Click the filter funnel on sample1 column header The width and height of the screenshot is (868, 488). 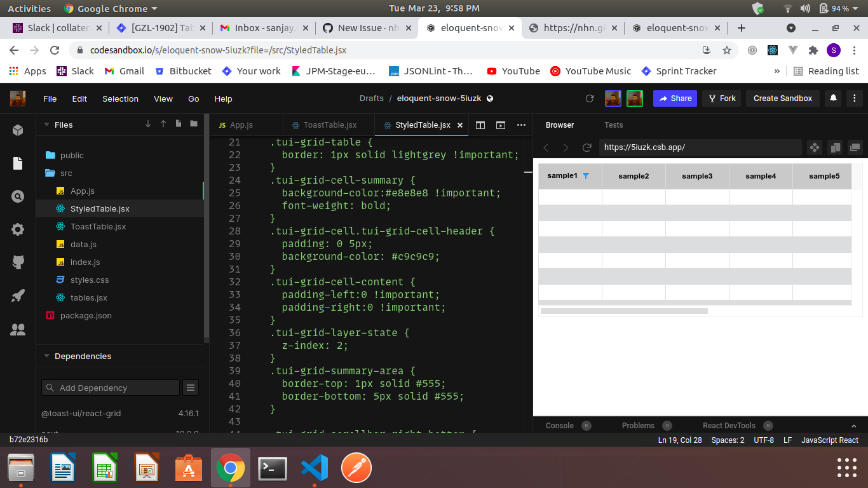(586, 176)
